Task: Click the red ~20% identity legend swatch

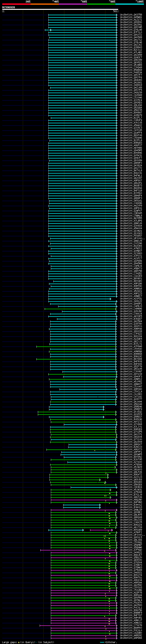Action: [x=16, y=4]
